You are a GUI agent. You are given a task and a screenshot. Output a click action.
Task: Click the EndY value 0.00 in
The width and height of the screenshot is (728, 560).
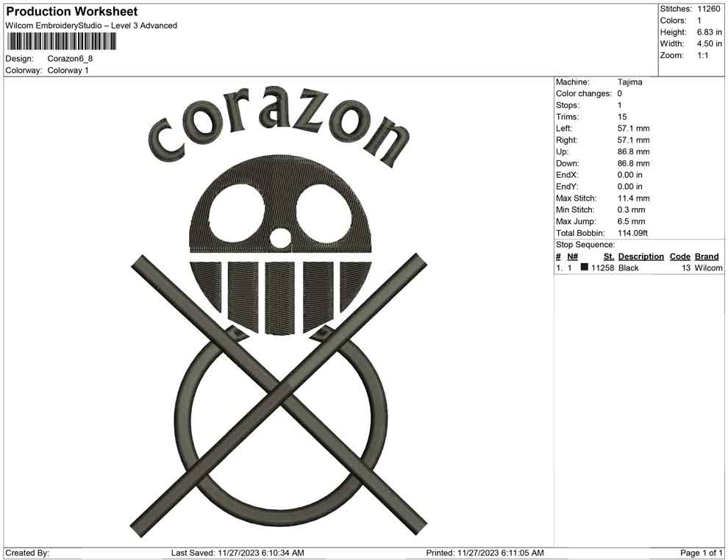(x=630, y=187)
